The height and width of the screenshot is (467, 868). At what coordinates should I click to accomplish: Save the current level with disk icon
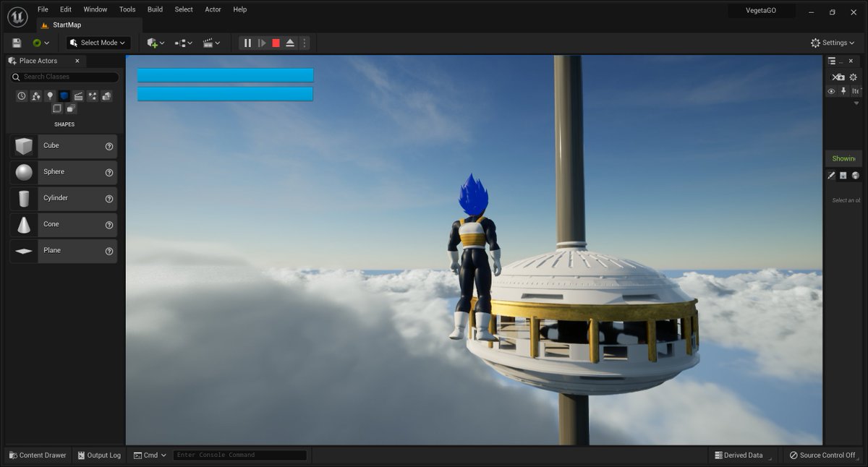[17, 43]
